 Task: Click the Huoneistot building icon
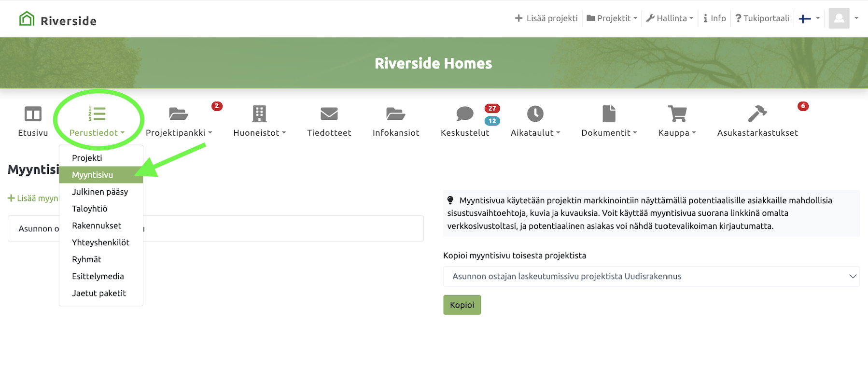pos(259,114)
